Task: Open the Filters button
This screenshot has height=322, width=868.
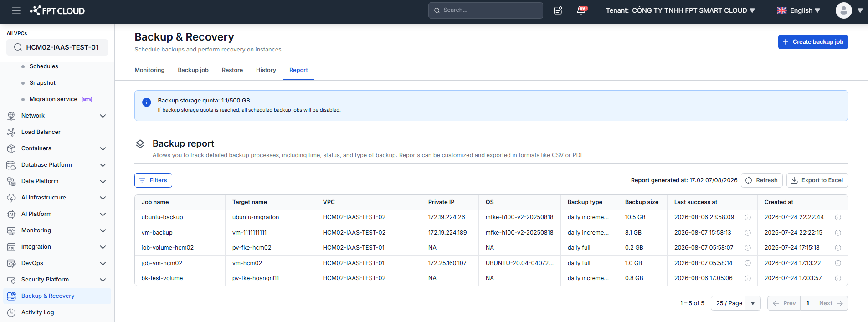Action: coord(153,180)
